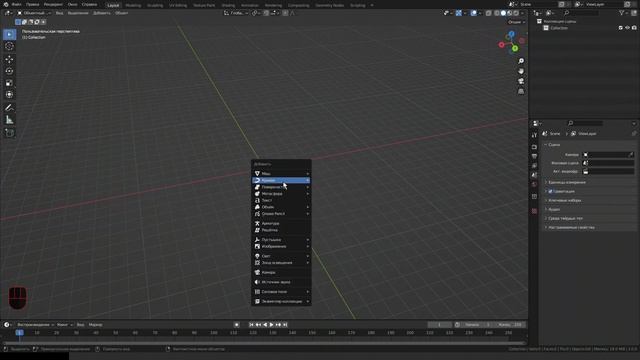Click the current frame marker on the timeline
Image resolution: width=640 pixels, height=360 pixels.
(x=19, y=333)
